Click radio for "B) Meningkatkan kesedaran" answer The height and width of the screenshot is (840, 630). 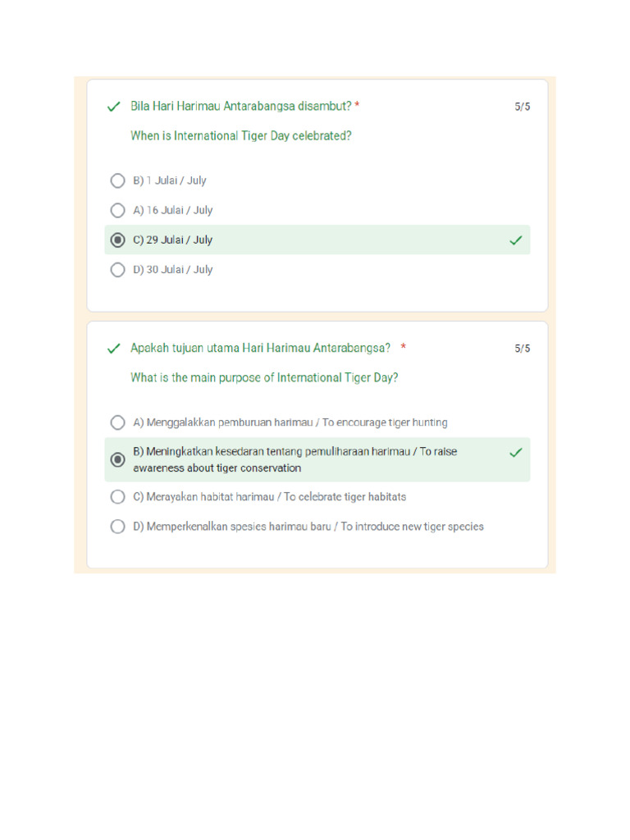point(118,459)
